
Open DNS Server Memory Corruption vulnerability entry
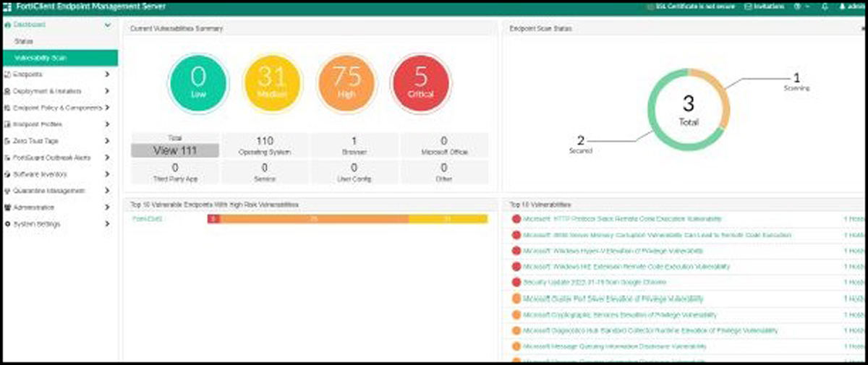coord(657,235)
